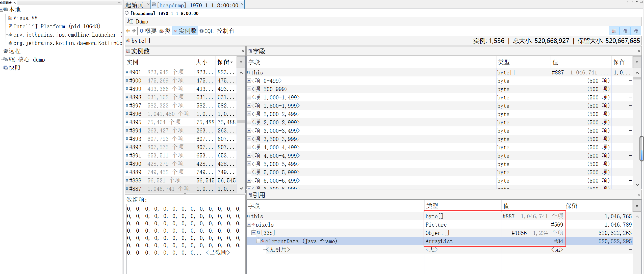Collapse the [338] reference node
644x274 pixels.
click(x=253, y=233)
